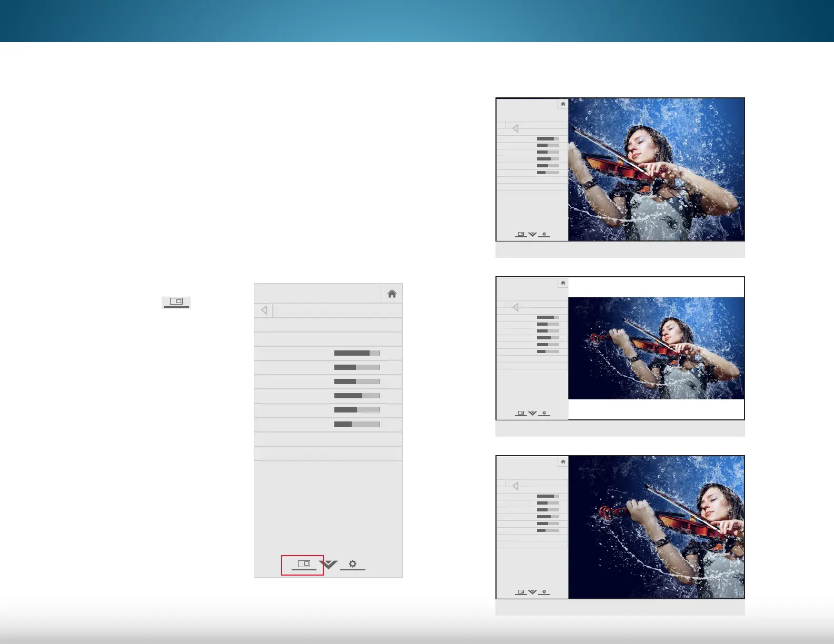Image resolution: width=834 pixels, height=644 pixels.
Task: Click the home icon in the top violinist preview
Action: pyautogui.click(x=563, y=104)
